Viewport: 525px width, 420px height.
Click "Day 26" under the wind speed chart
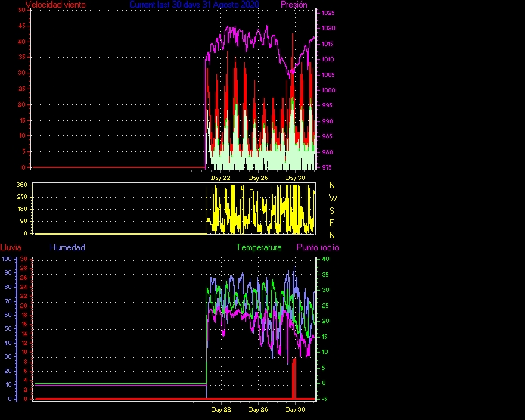[258, 178]
